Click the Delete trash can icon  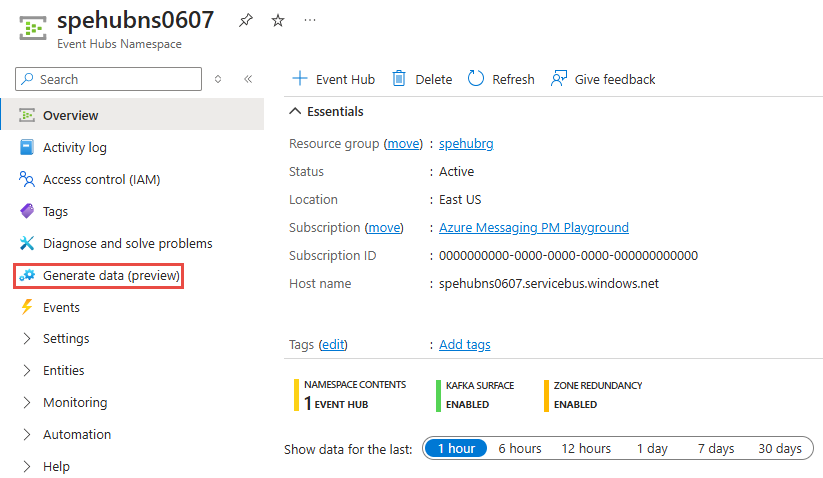[399, 79]
